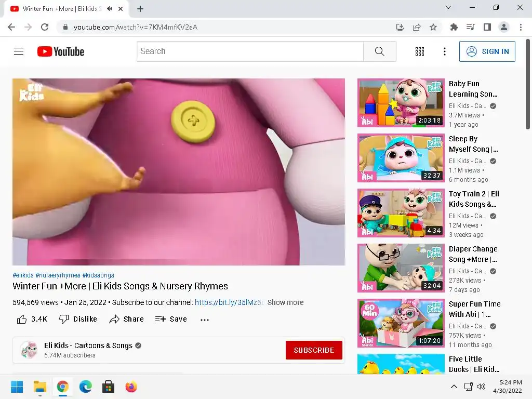Open the taskbar volume control
This screenshot has height=399, width=532.
click(x=481, y=387)
